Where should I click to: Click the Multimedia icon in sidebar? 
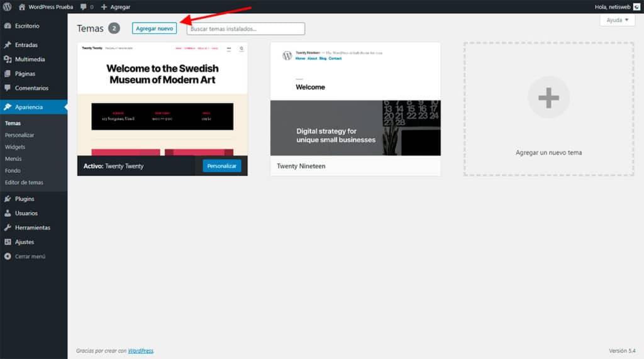(8, 59)
